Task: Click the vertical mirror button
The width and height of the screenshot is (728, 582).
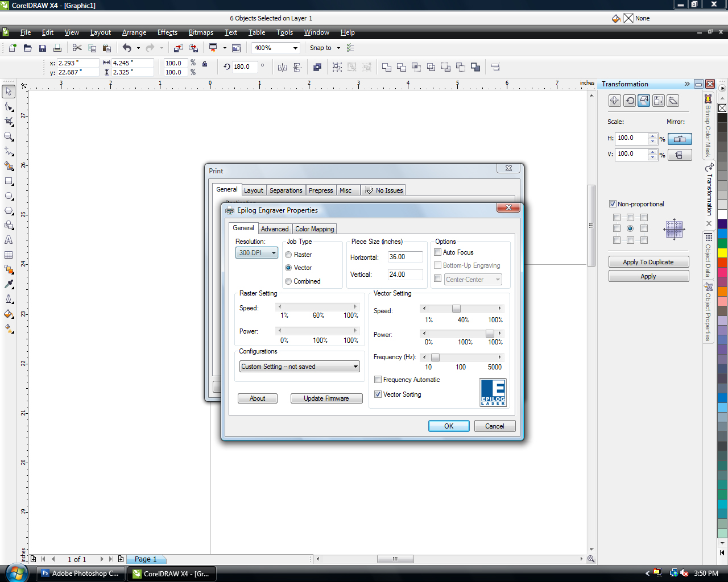Action: click(680, 155)
